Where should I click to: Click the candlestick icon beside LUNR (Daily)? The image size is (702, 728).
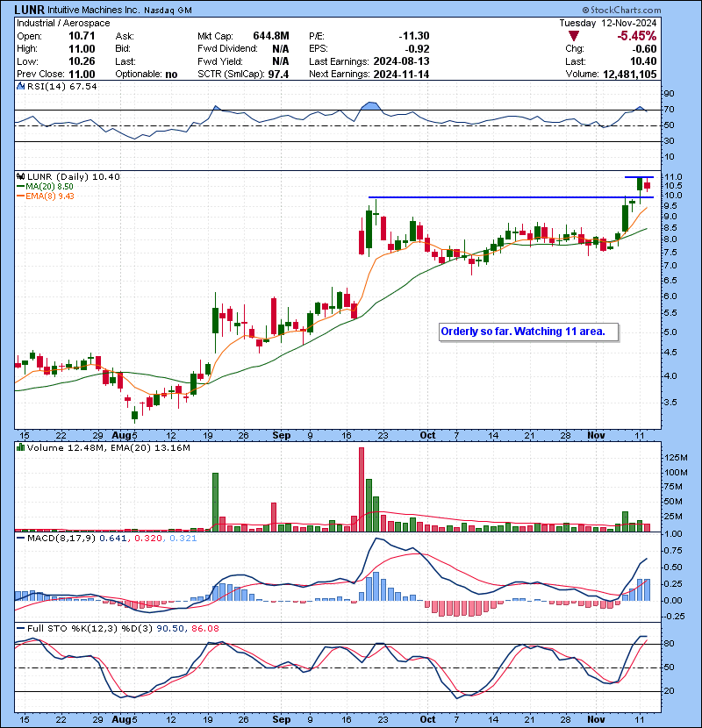click(20, 176)
